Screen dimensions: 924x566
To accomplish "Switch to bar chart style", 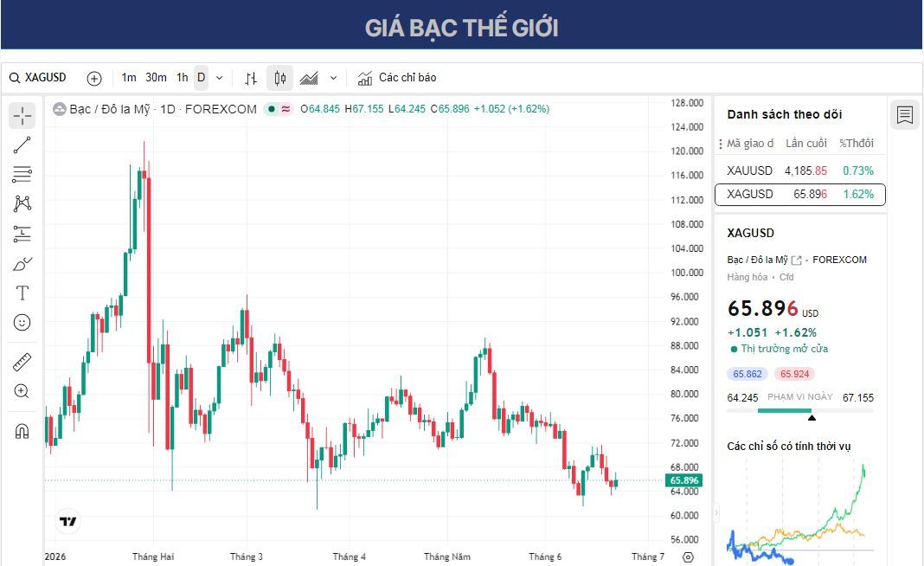I will [251, 78].
